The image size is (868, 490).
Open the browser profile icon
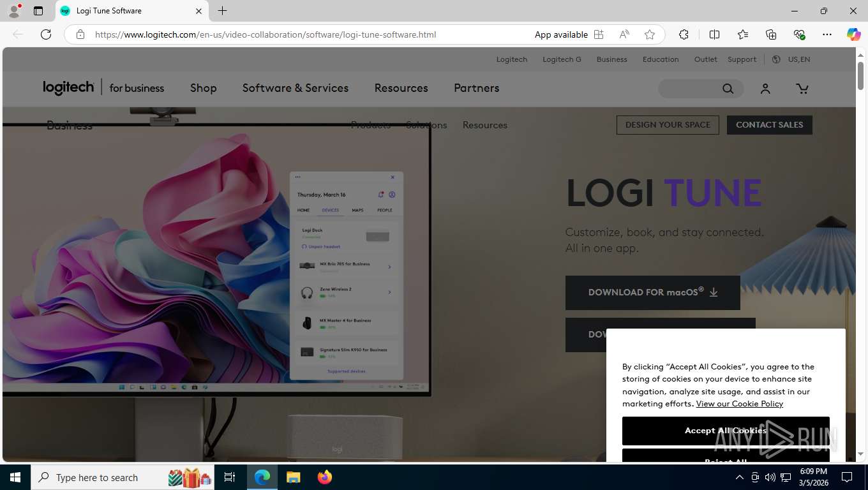13,11
